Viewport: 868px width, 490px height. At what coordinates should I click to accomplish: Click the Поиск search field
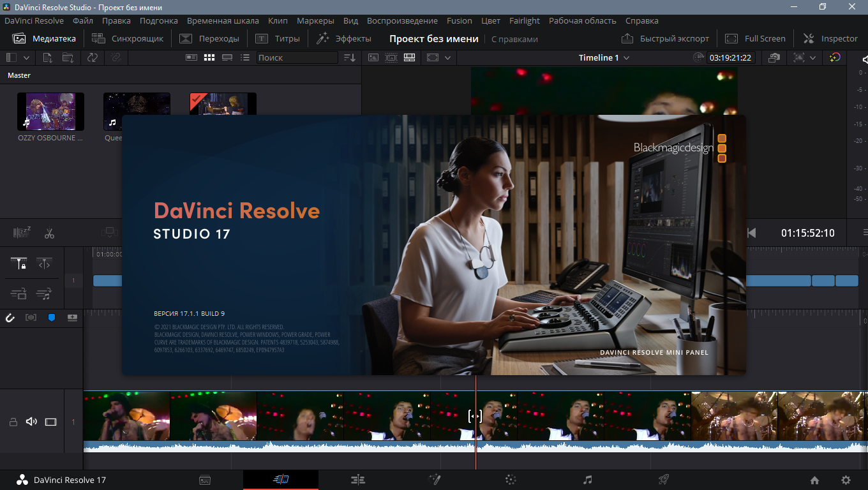[x=297, y=57]
